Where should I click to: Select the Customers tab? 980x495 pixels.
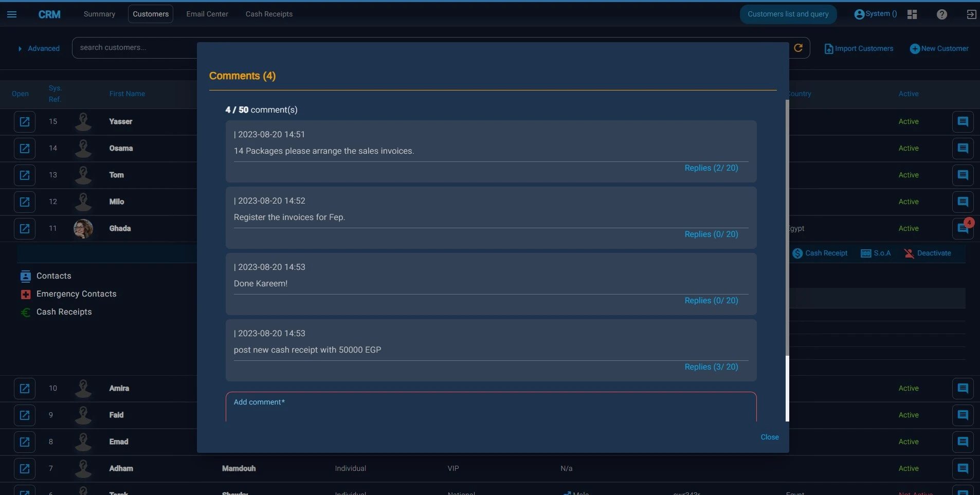[x=151, y=14]
